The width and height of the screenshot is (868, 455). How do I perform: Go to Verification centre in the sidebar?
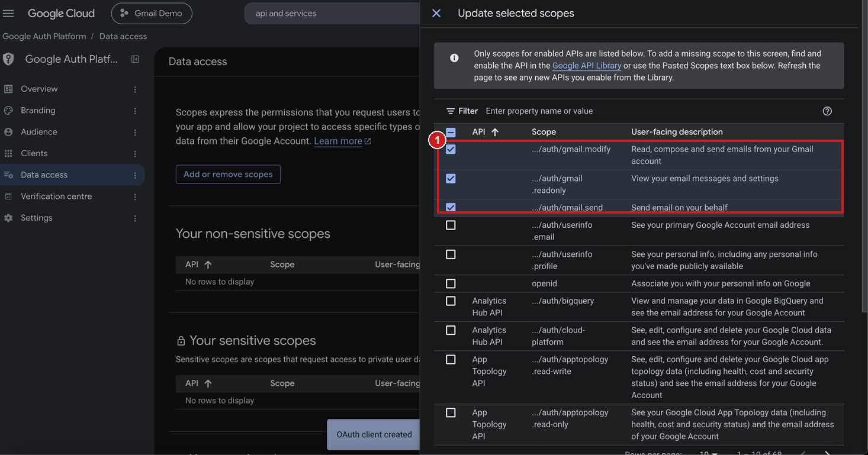(x=56, y=196)
